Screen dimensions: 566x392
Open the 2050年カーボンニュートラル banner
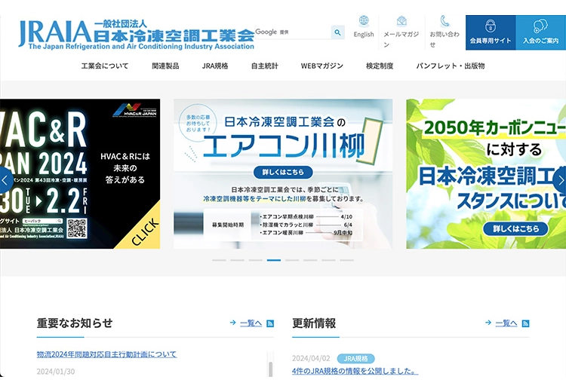486,174
